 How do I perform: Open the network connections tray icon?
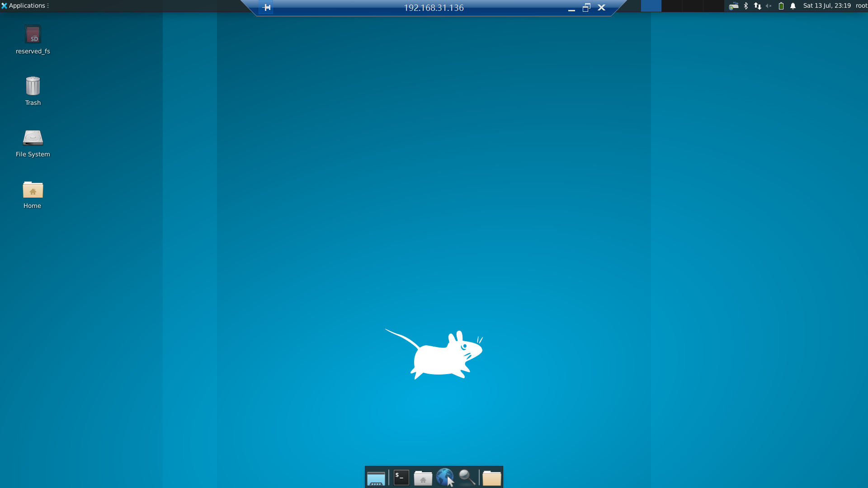pos(757,6)
